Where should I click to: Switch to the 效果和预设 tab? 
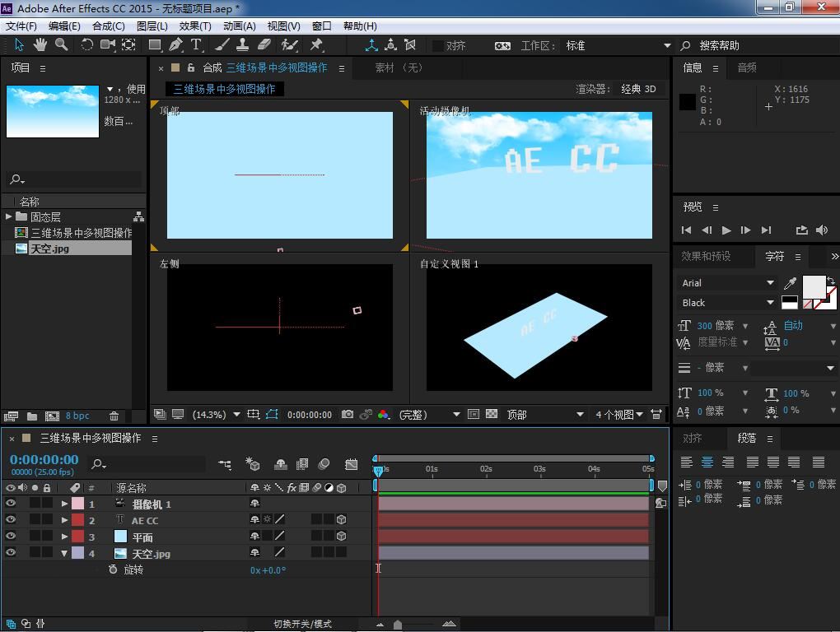[706, 256]
